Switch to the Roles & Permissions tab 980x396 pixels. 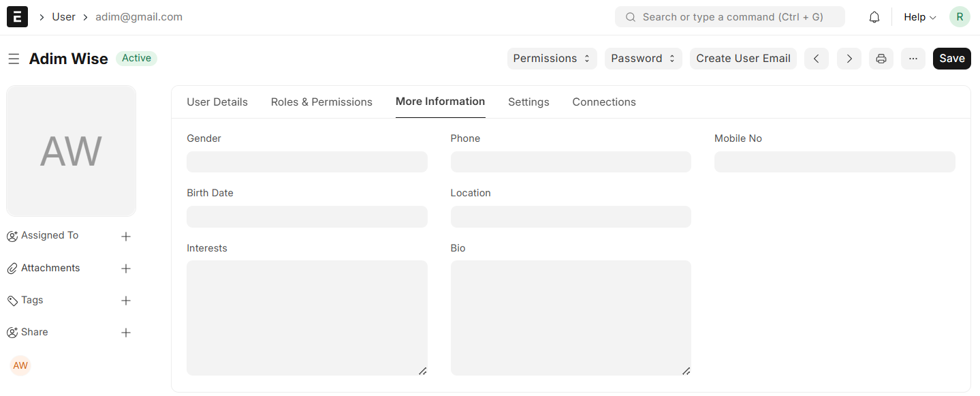(x=321, y=102)
